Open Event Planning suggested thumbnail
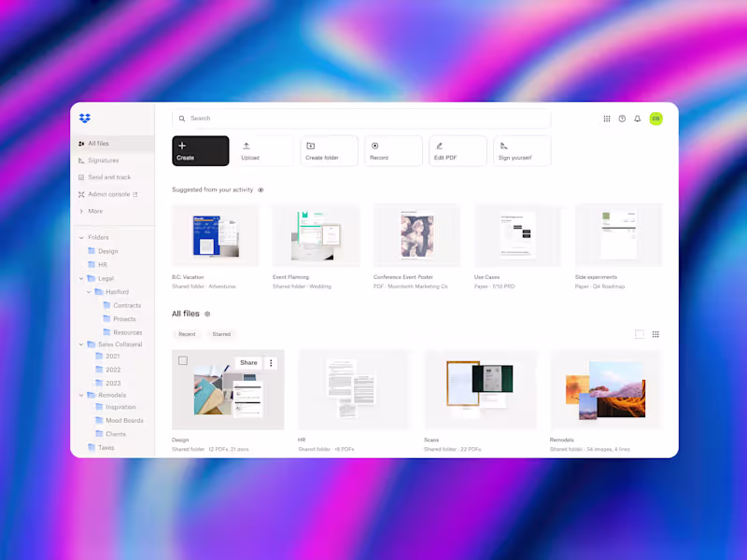Screen dimensions: 747x560 tap(316, 235)
